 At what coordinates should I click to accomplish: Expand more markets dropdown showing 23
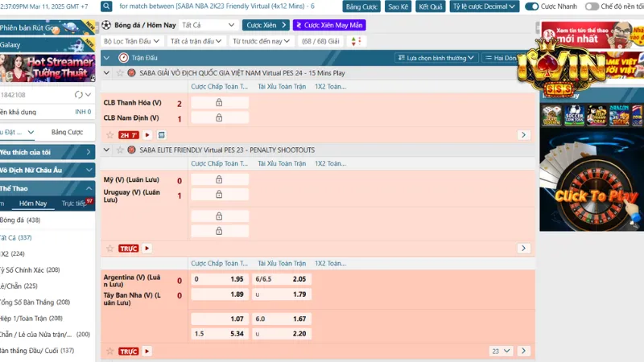pyautogui.click(x=501, y=352)
